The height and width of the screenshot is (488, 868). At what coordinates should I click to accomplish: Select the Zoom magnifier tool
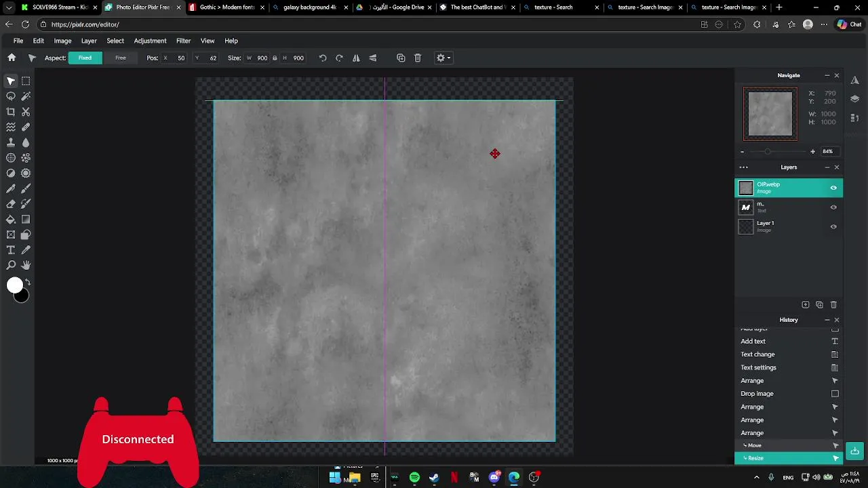coord(11,265)
